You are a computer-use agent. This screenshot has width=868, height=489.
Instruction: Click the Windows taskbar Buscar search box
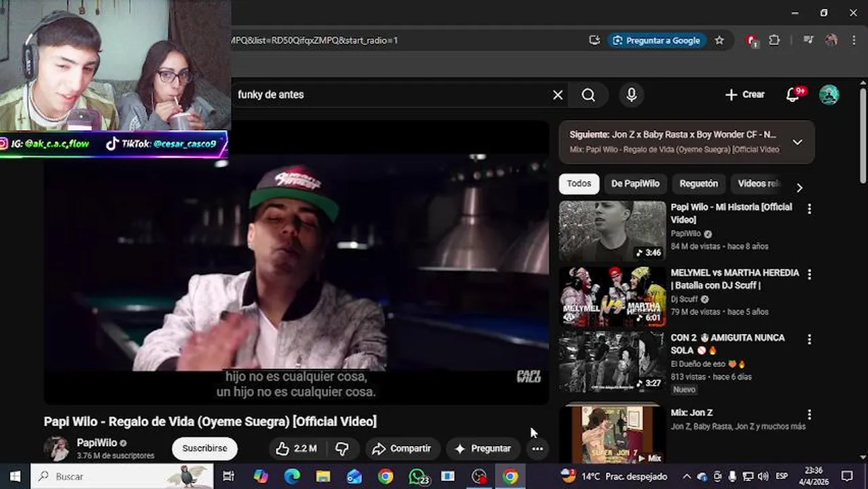[122, 476]
